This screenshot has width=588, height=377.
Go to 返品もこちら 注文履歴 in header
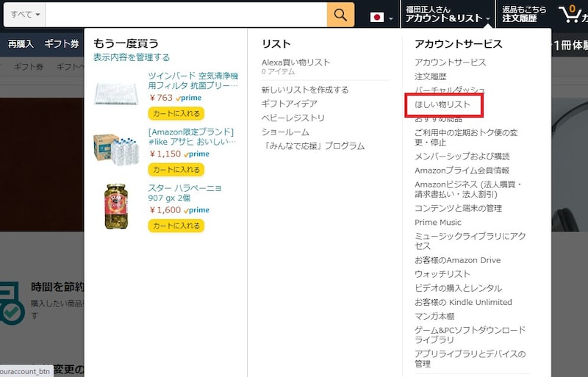coord(524,15)
